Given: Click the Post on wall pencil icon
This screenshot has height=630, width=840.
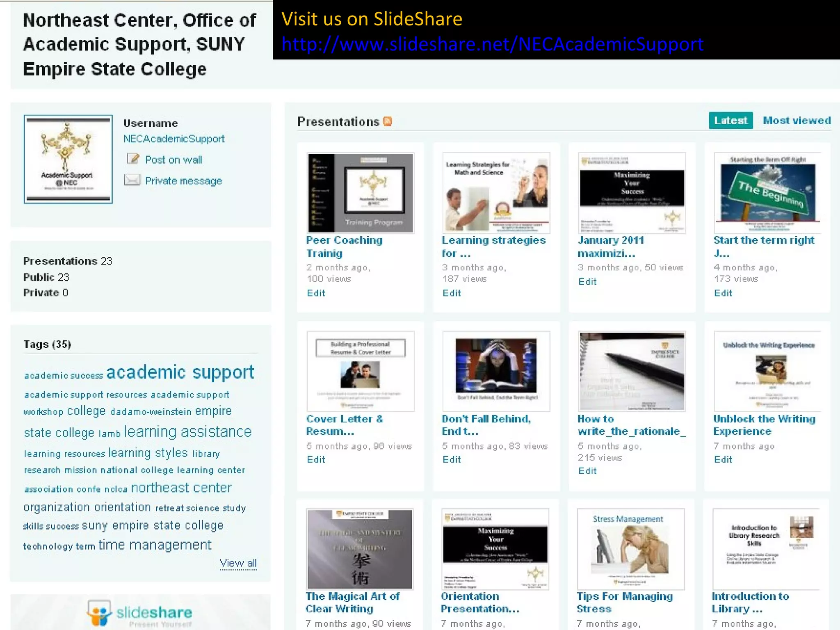Looking at the screenshot, I should point(133,159).
